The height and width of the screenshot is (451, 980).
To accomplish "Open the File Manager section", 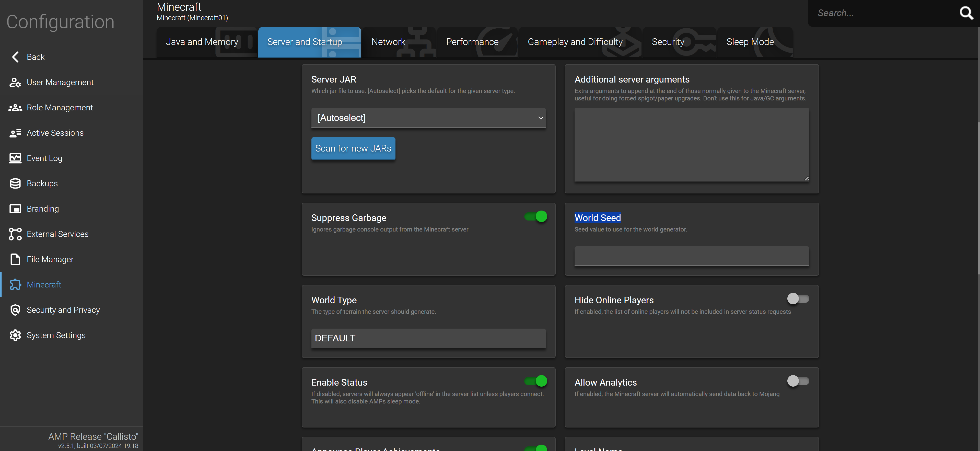I will [x=72, y=259].
